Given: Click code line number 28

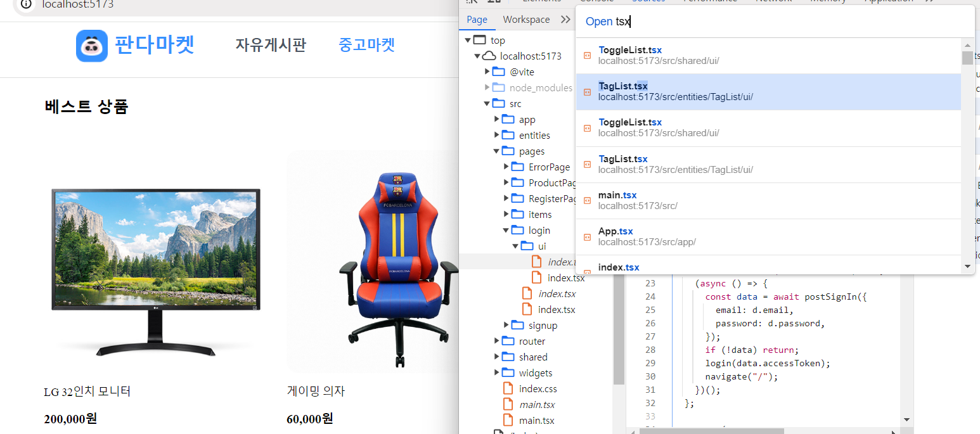Looking at the screenshot, I should 650,350.
